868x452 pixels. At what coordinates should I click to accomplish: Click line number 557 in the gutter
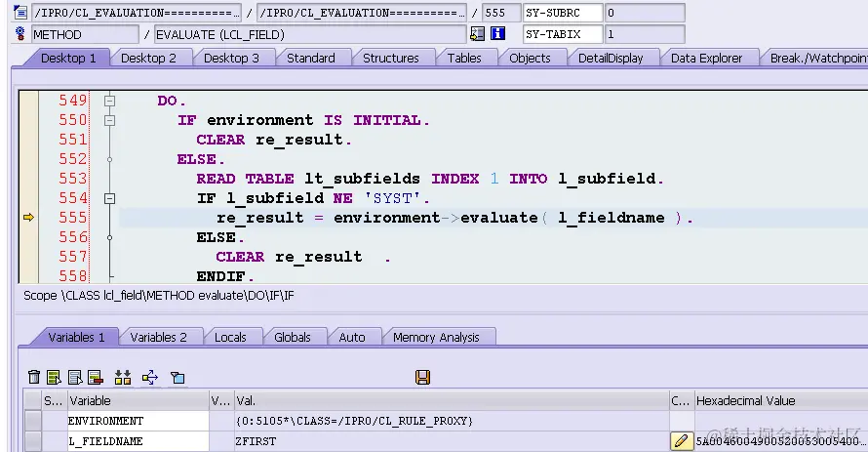click(x=73, y=257)
